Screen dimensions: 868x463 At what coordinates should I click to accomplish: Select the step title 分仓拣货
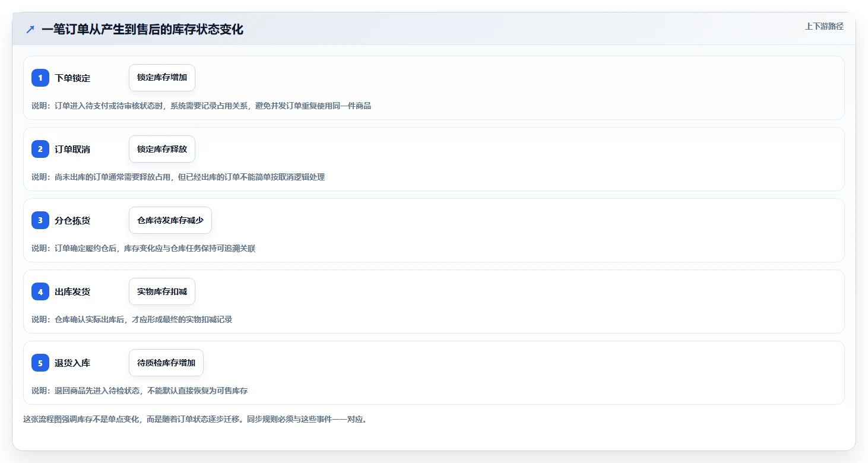pyautogui.click(x=72, y=220)
